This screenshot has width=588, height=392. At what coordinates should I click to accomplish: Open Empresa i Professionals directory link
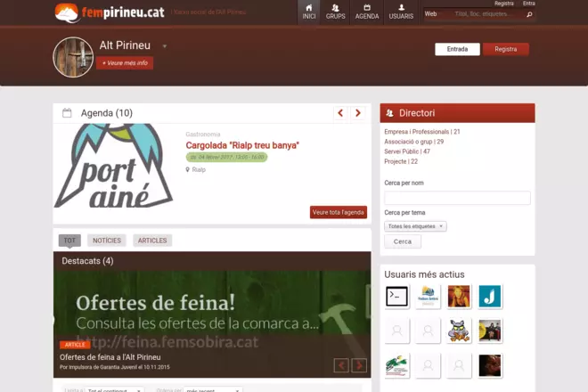click(422, 132)
